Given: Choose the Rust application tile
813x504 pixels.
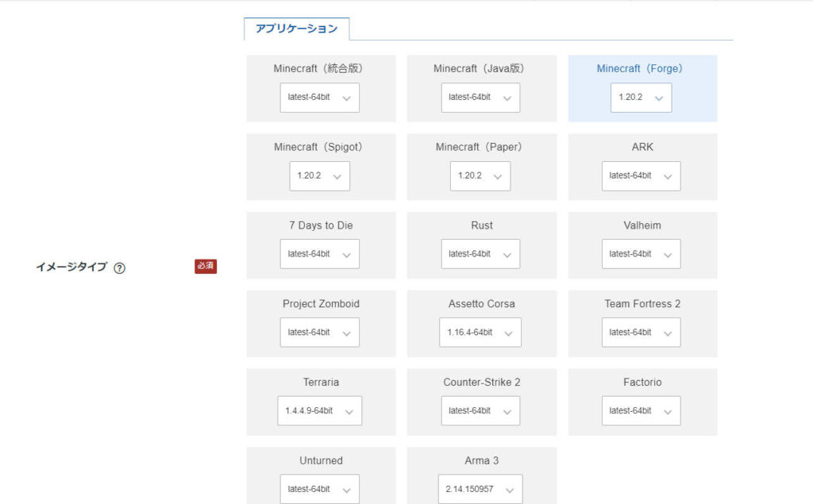Looking at the screenshot, I should [x=481, y=225].
